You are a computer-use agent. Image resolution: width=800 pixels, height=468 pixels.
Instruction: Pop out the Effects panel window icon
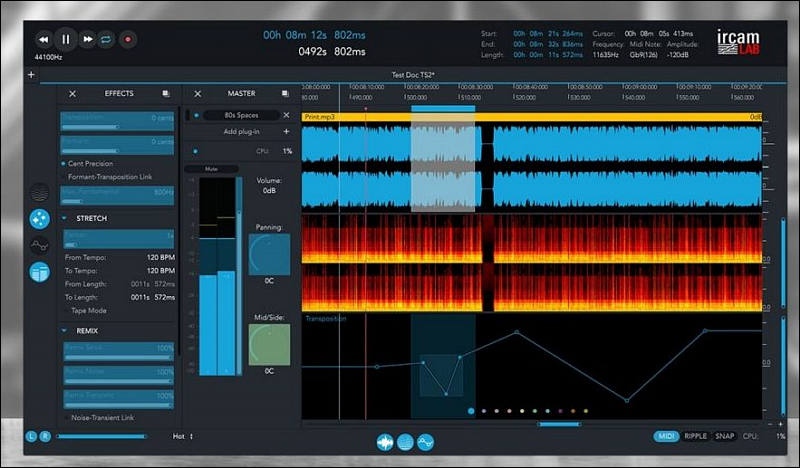point(166,94)
